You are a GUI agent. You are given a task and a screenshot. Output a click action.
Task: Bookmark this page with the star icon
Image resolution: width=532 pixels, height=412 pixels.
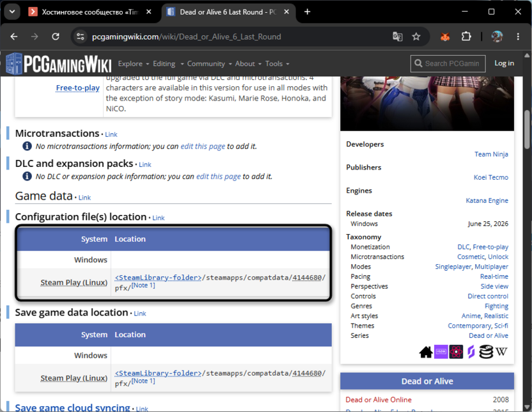pyautogui.click(x=416, y=36)
